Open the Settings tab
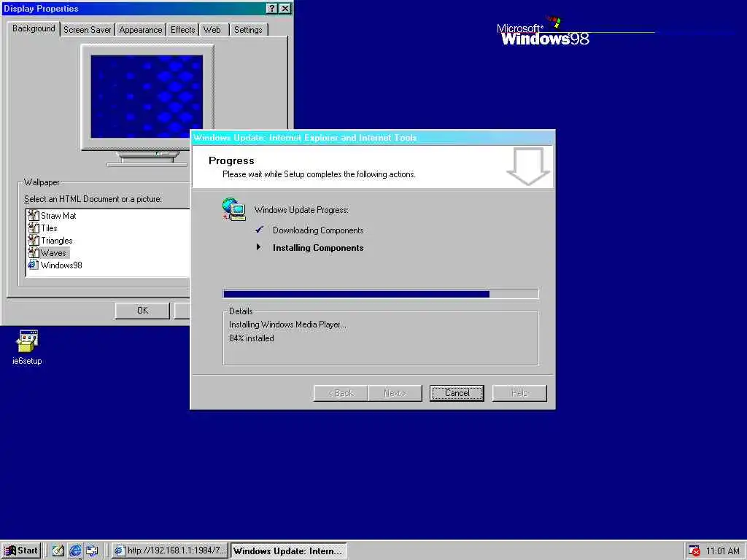 (248, 29)
